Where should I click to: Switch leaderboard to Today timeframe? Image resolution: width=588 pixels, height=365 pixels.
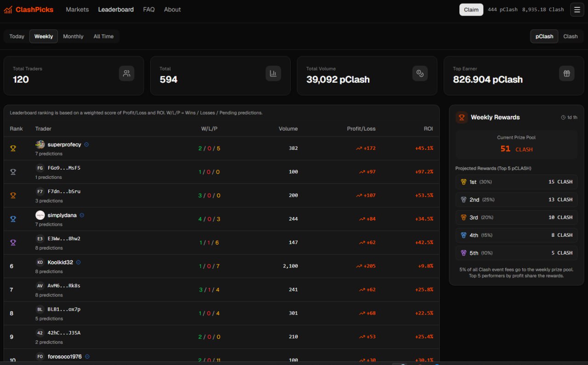click(x=17, y=36)
